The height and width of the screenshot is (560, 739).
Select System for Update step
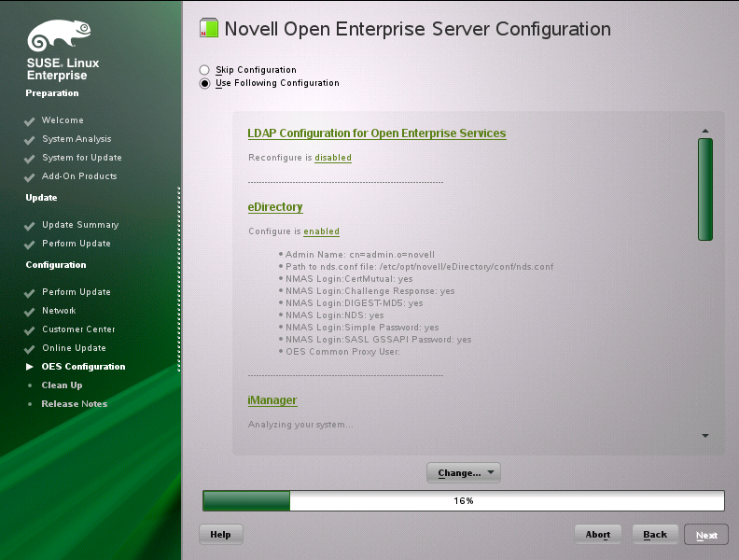point(82,158)
